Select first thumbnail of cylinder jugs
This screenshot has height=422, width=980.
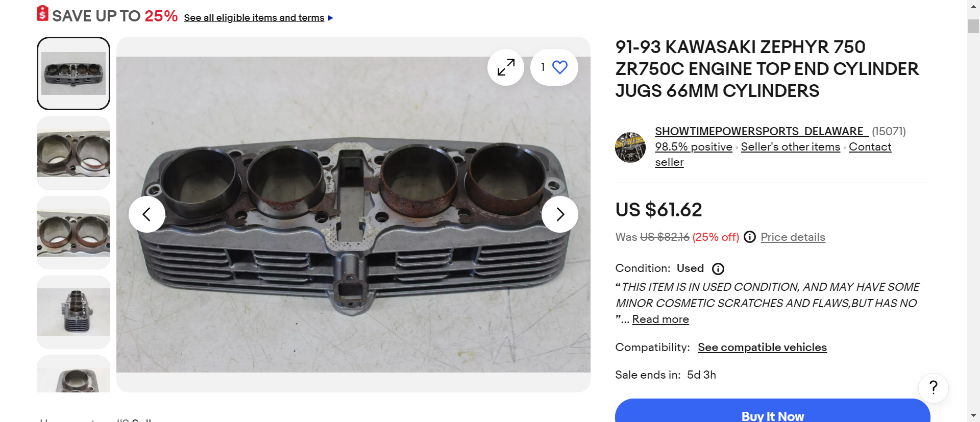(x=73, y=73)
